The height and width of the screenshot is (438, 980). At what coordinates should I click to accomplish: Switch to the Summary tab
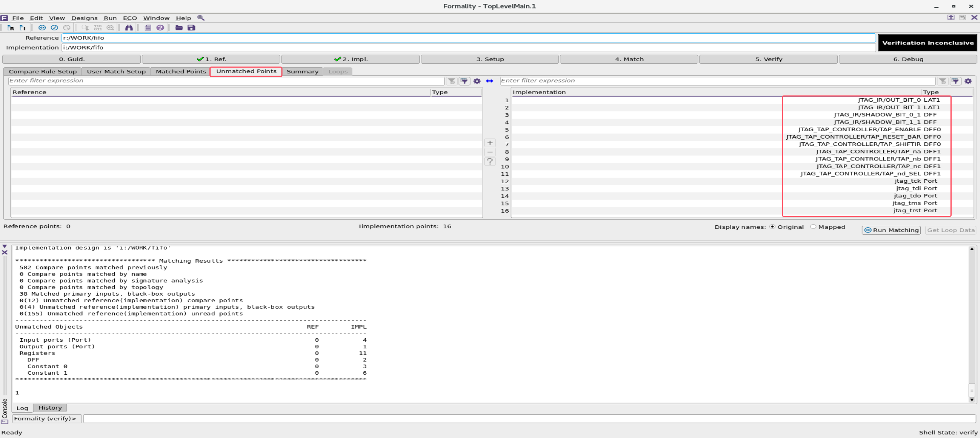pyautogui.click(x=302, y=71)
